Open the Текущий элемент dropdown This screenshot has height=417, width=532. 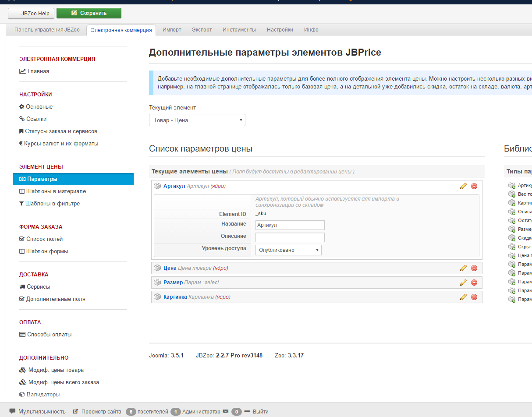(197, 120)
